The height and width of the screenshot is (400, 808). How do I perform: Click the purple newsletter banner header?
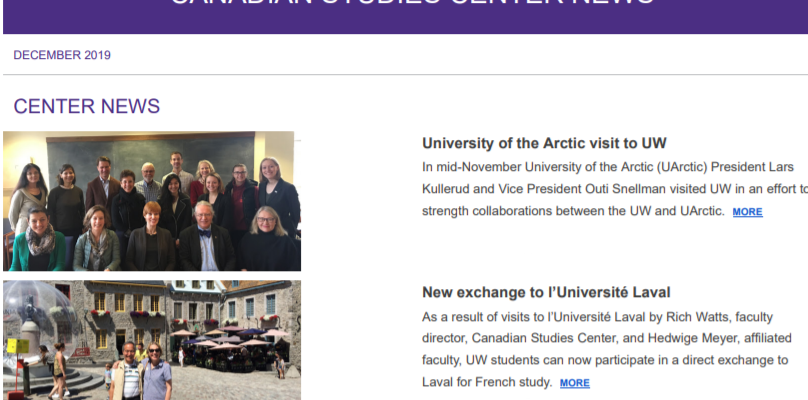406,16
